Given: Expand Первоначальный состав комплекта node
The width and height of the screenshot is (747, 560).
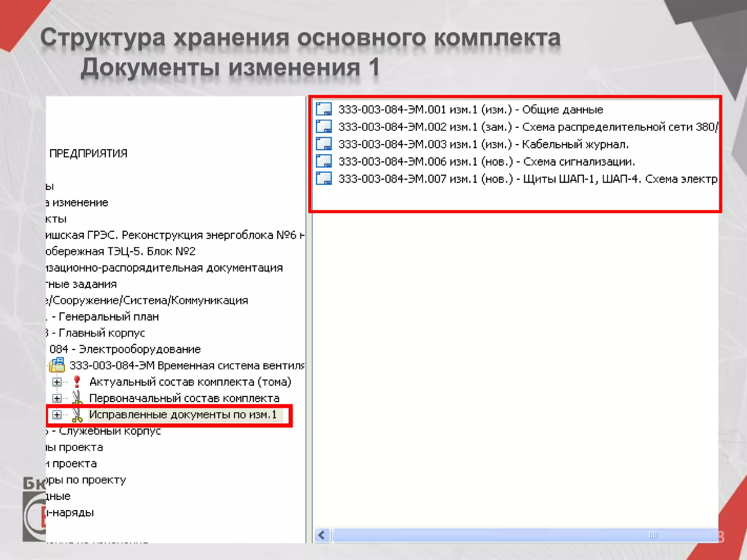Looking at the screenshot, I should point(57,398).
